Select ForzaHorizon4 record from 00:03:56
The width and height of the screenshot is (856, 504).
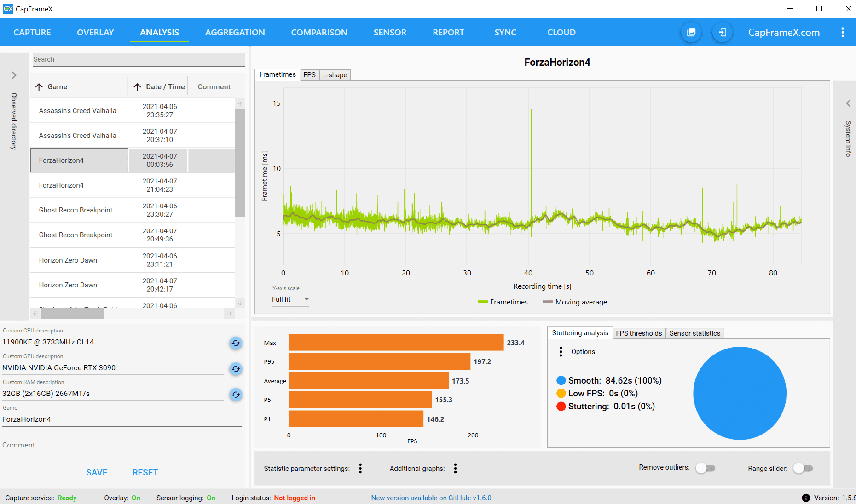point(133,160)
